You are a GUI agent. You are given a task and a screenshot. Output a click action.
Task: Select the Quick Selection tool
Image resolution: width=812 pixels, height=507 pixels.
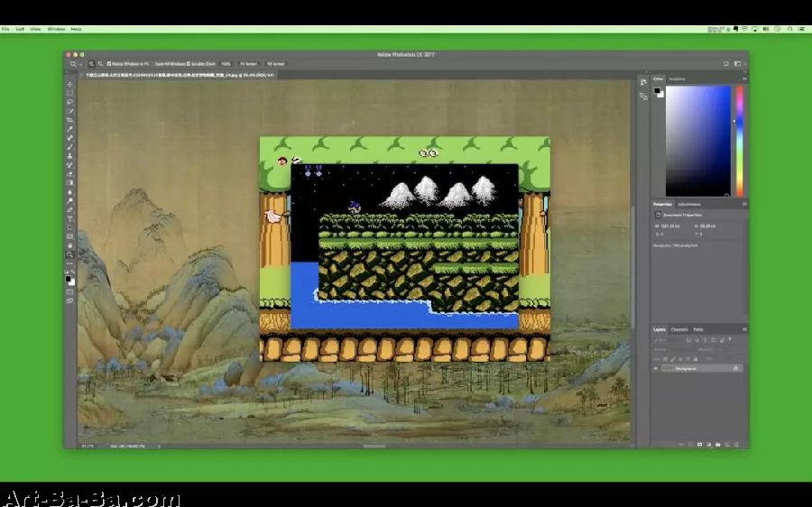click(x=69, y=111)
